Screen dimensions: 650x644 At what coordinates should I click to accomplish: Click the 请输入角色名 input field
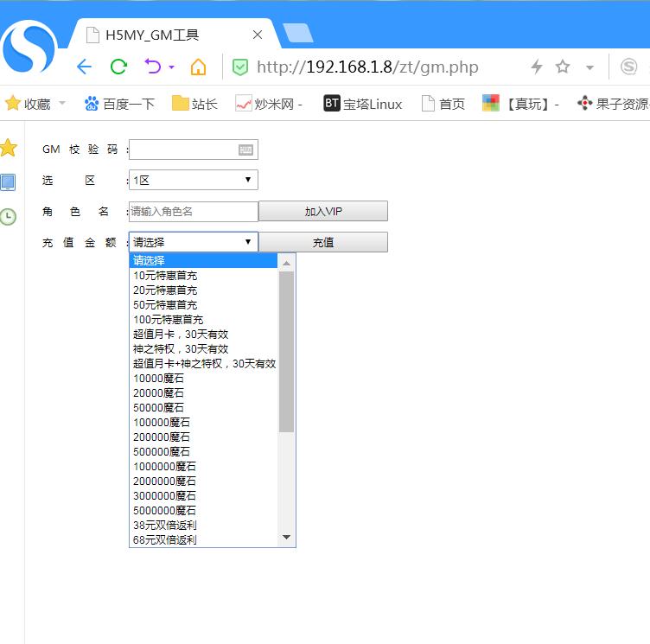click(x=193, y=212)
